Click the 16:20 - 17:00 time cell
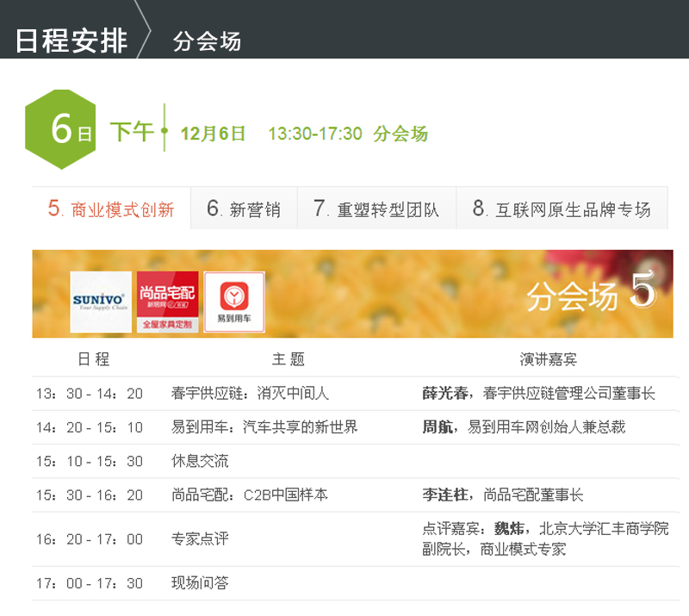The width and height of the screenshot is (689, 616). [x=90, y=539]
